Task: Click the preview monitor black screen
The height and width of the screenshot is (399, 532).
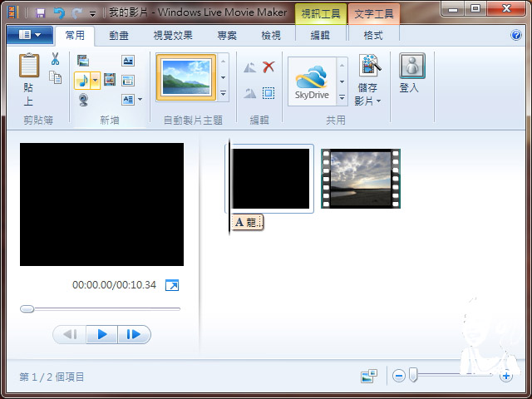Action: [x=101, y=204]
